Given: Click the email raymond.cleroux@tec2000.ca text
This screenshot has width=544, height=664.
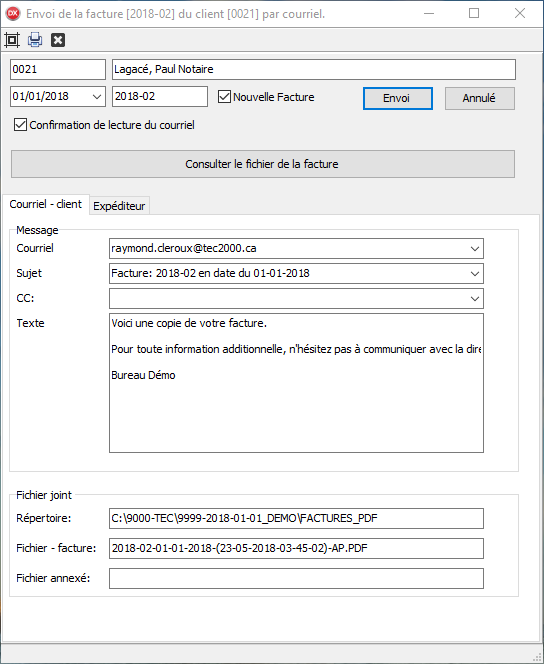Looking at the screenshot, I should (x=184, y=248).
